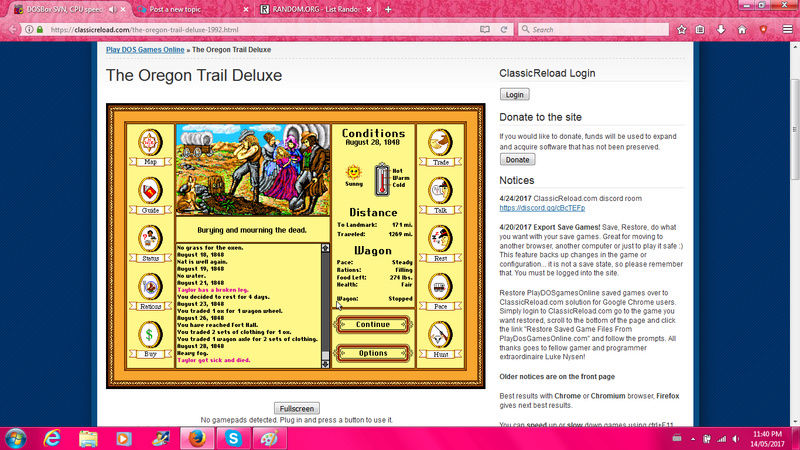The width and height of the screenshot is (800, 450).
Task: Click 'Taylor has a broken leg.' log entry
Action: click(213, 290)
